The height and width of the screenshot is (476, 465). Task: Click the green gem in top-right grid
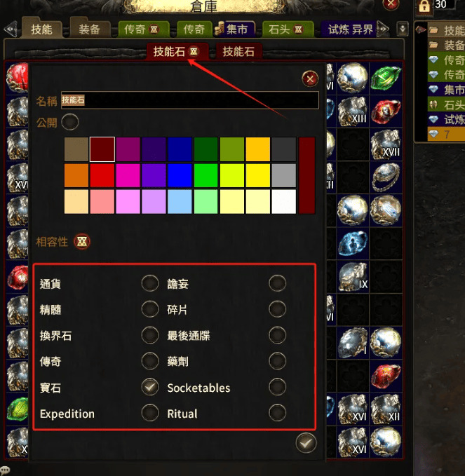386,78
